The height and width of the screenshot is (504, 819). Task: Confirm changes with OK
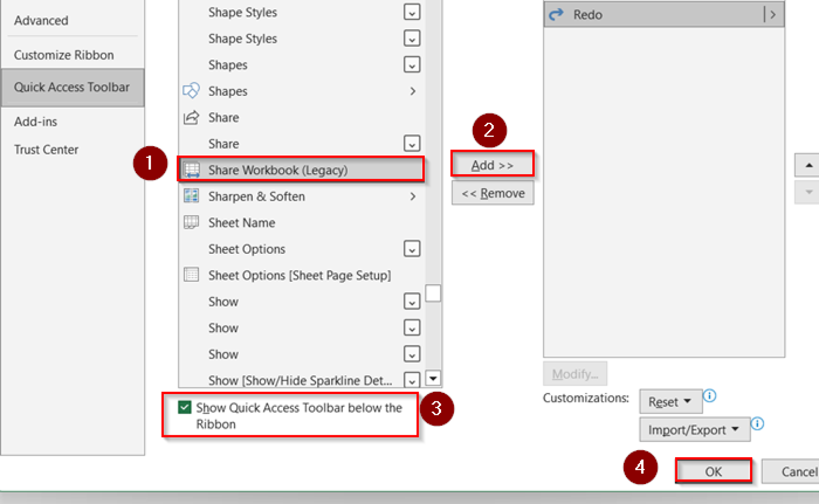click(x=713, y=471)
